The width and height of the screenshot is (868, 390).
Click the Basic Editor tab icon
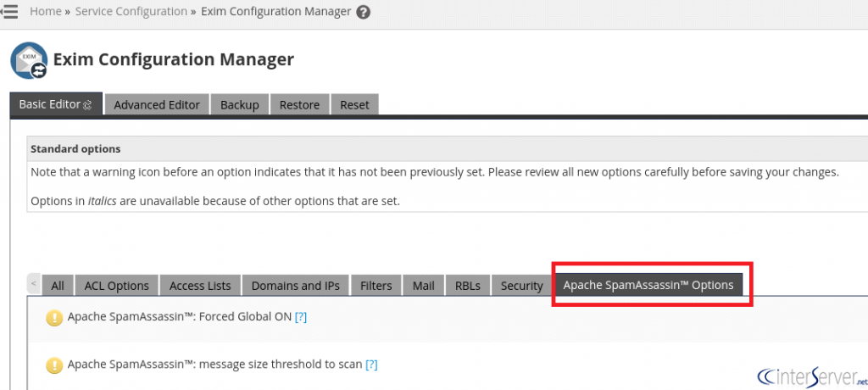(x=87, y=105)
